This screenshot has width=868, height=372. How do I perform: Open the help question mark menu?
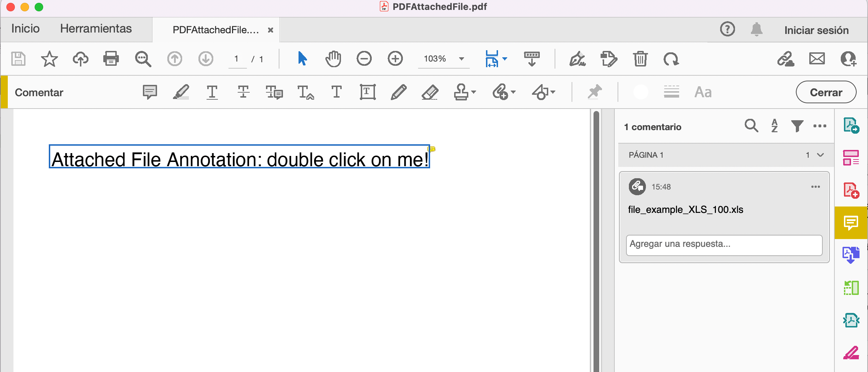727,29
